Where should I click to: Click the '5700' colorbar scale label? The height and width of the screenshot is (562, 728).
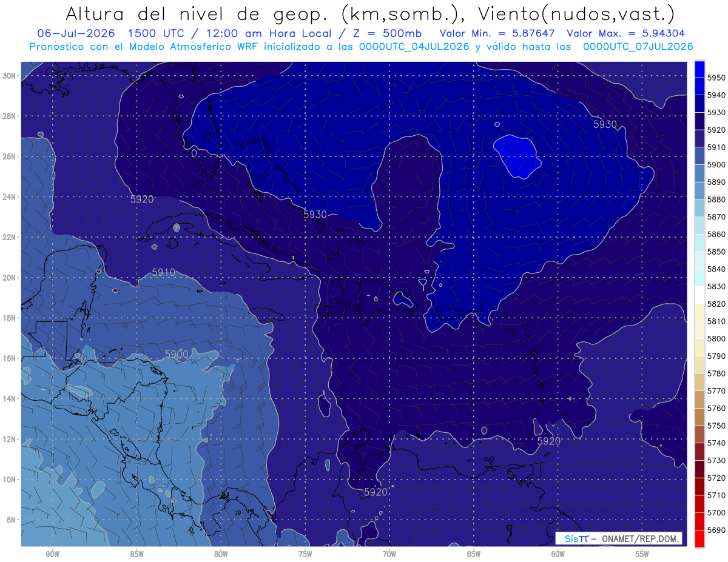click(x=716, y=512)
